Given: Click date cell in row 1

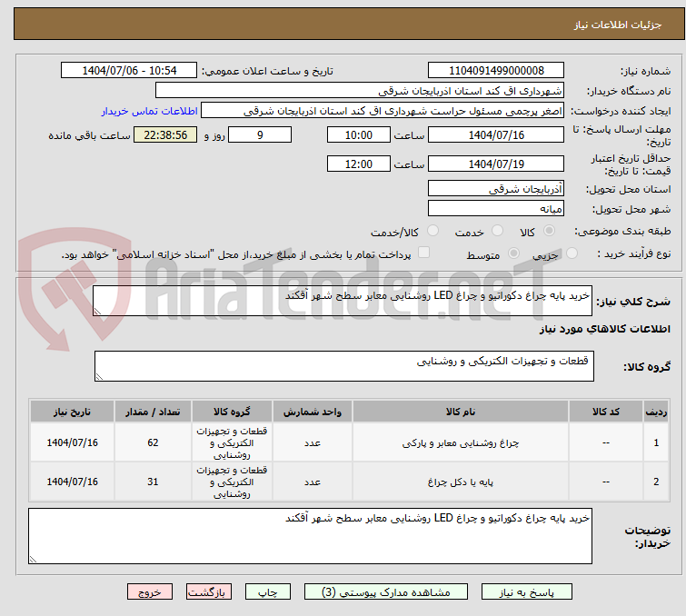Looking at the screenshot, I should (x=72, y=442).
